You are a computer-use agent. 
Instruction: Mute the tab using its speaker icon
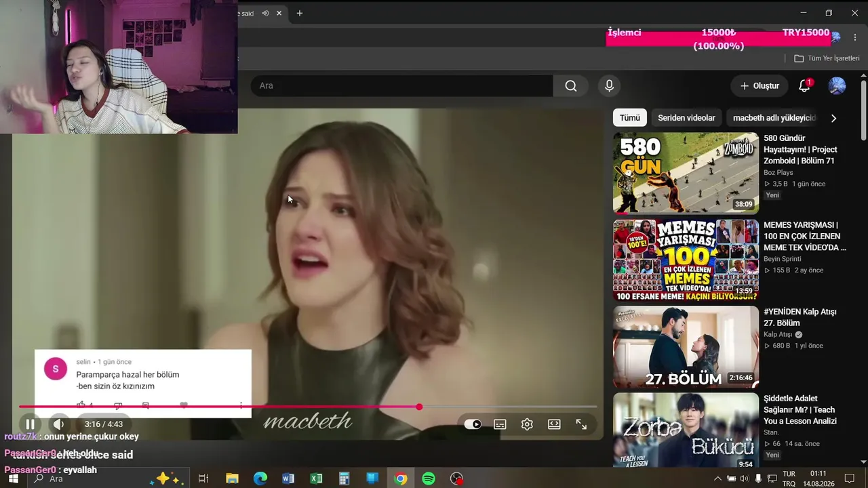pos(265,13)
